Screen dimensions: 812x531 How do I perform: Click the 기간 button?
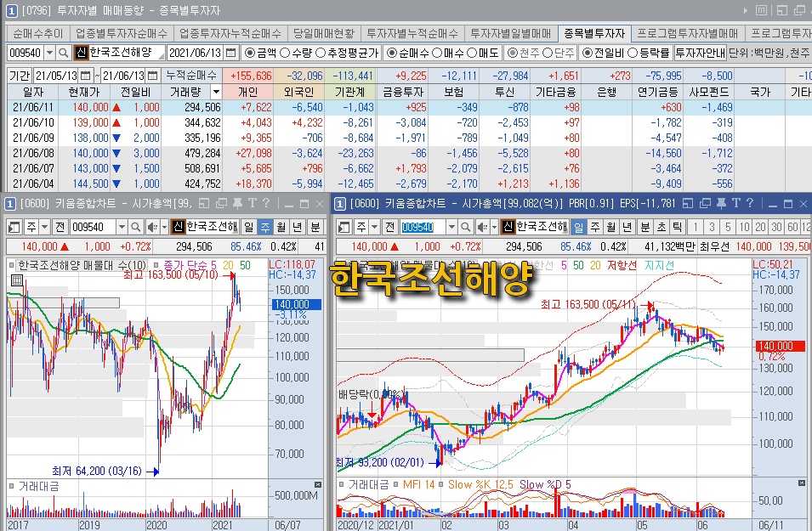(x=20, y=76)
